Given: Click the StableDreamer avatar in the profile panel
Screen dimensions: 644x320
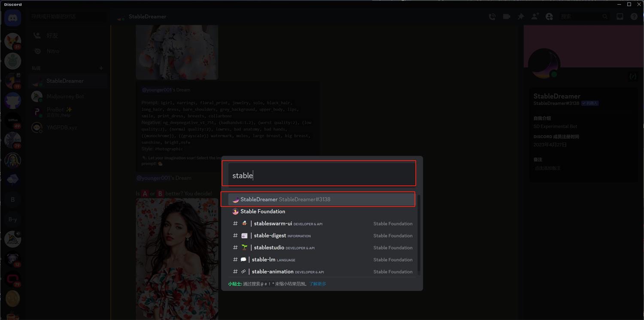Looking at the screenshot, I should pyautogui.click(x=544, y=64).
